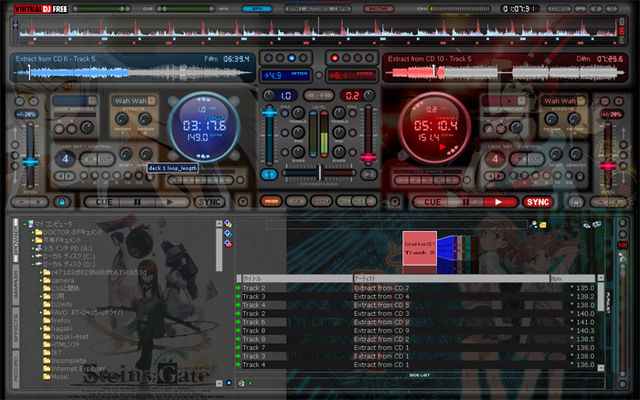This screenshot has height=400, width=640.
Task: Toggle headphone cue button 2 under mixer
Action: coord(368,175)
